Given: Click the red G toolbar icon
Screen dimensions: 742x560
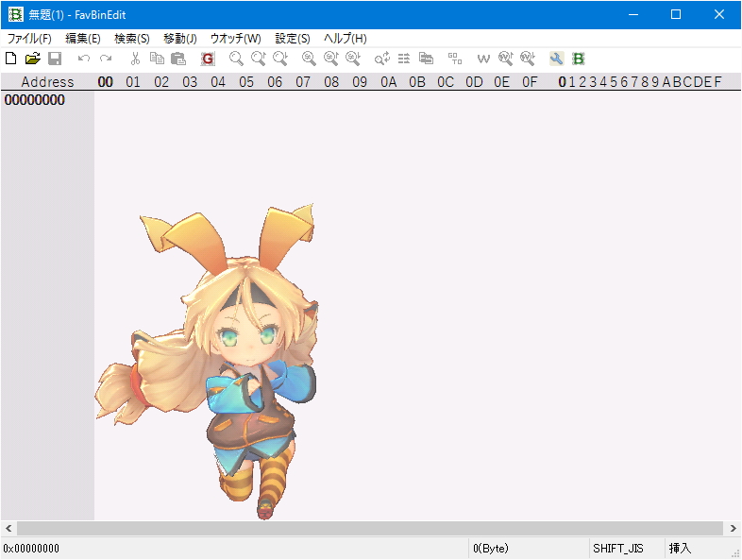Looking at the screenshot, I should click(208, 59).
